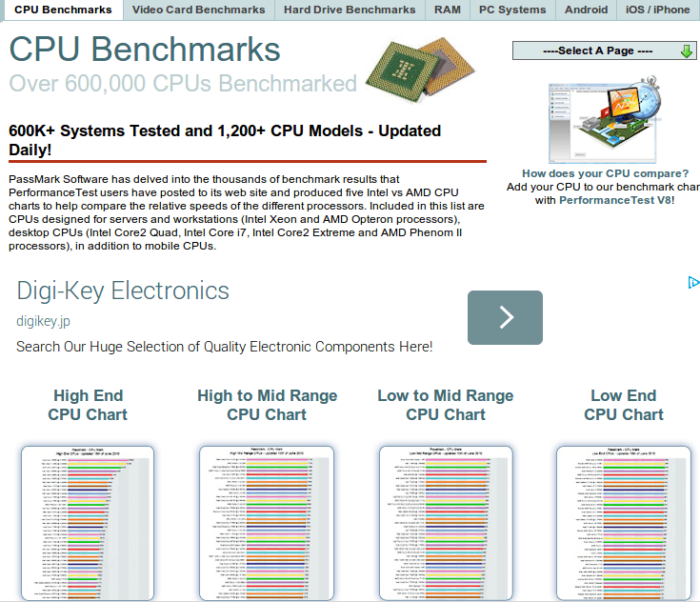Image resolution: width=700 pixels, height=602 pixels.
Task: Open the Android benchmarks tab
Action: [x=586, y=10]
